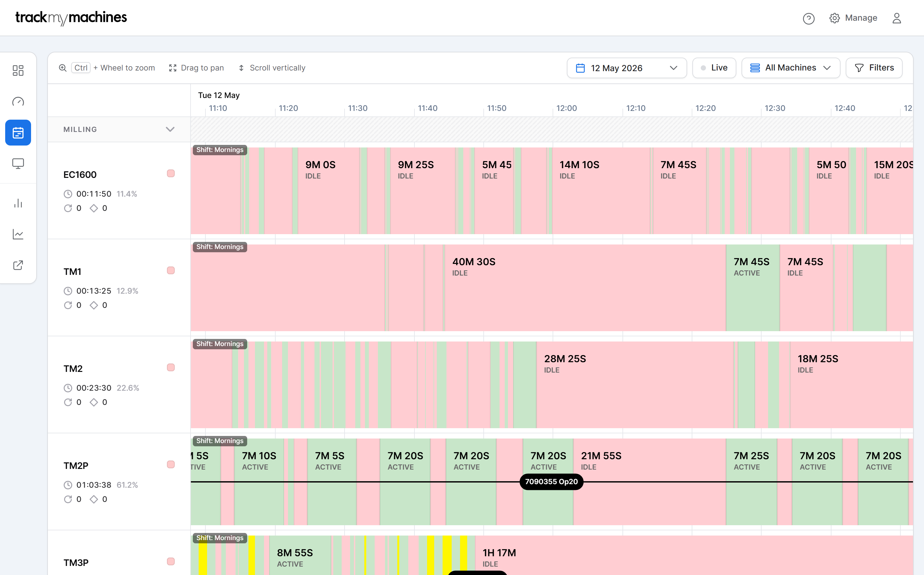Click TM2 00:23:30 runtime value

click(x=93, y=388)
